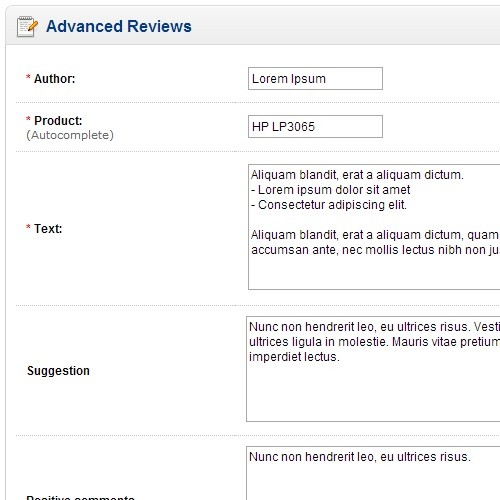This screenshot has height=500, width=500.
Task: Click the Product label
Action: tap(58, 121)
